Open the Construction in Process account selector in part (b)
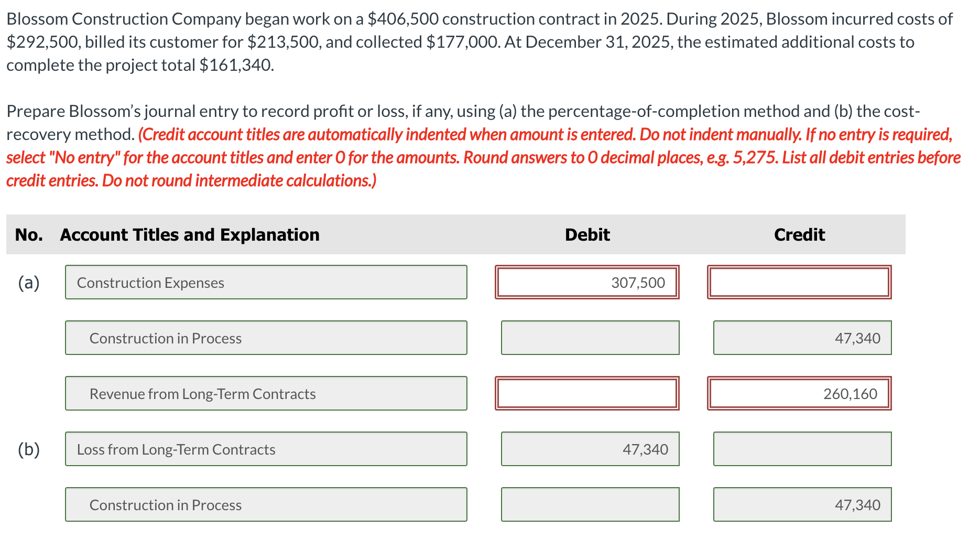 click(x=265, y=504)
